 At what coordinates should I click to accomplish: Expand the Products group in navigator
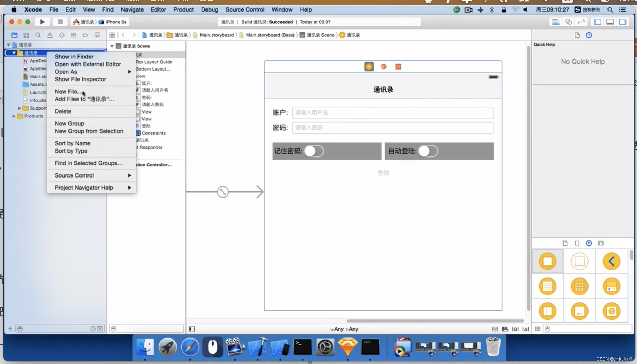pos(13,116)
